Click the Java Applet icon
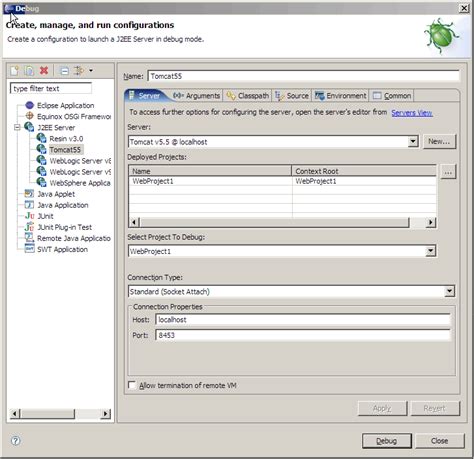This screenshot has width=474, height=459. tap(29, 194)
